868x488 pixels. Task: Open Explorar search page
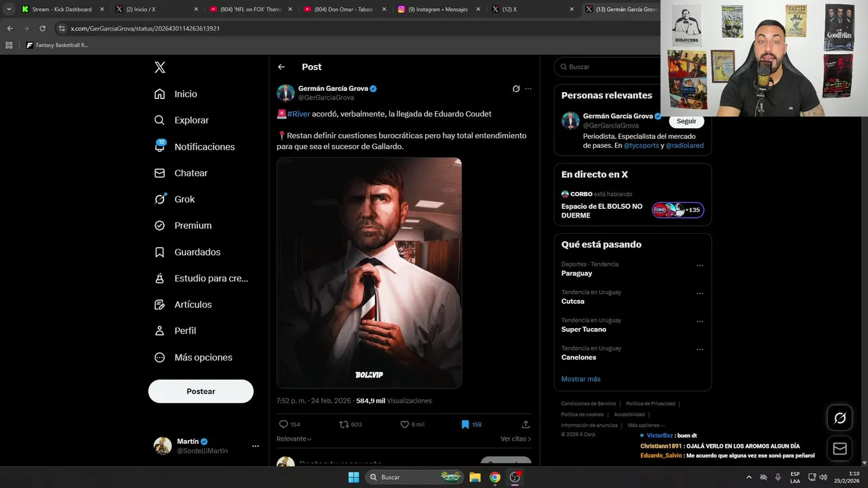click(182, 120)
